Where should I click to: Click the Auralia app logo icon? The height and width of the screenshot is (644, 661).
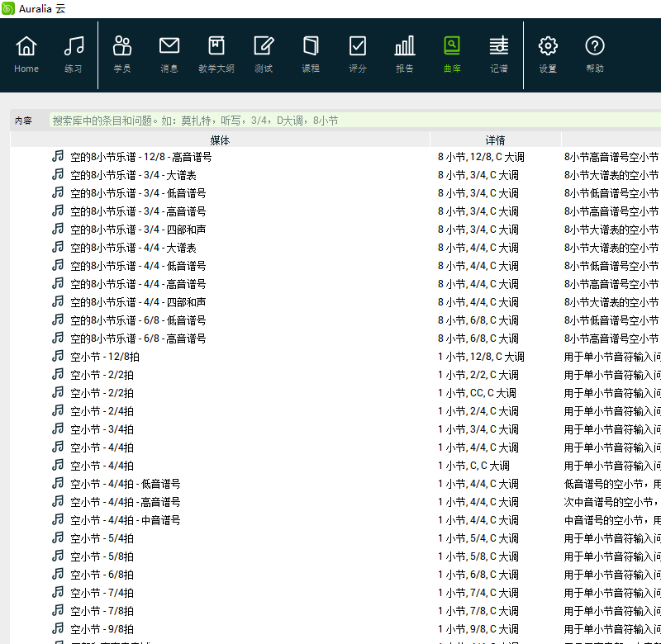pos(8,8)
